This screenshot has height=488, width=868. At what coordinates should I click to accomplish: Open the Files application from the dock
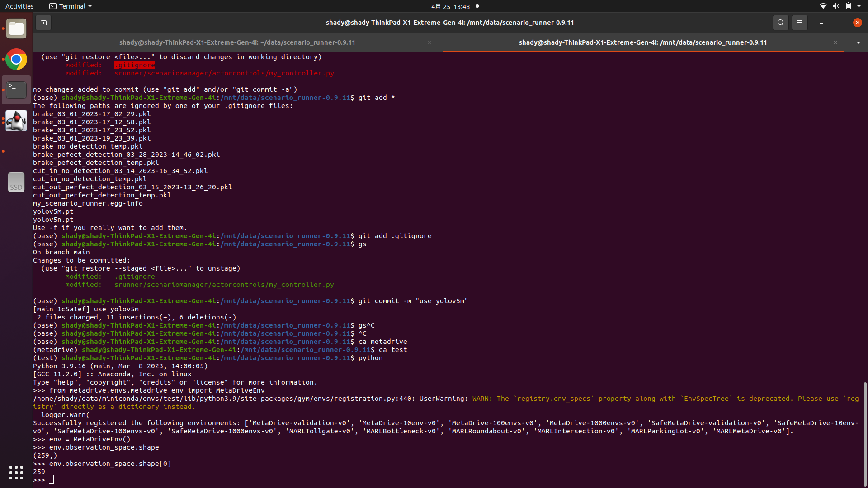pos(16,28)
